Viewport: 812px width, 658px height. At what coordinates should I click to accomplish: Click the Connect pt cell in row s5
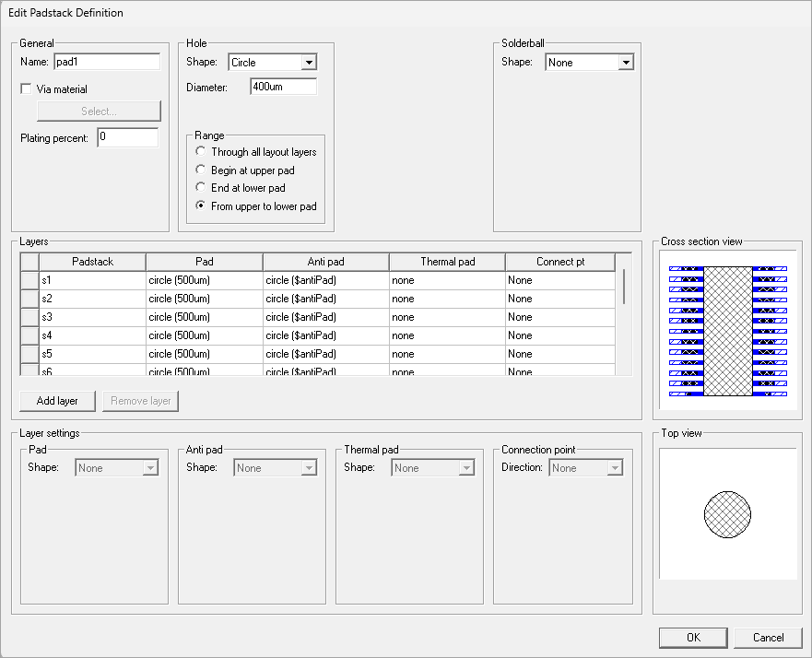pyautogui.click(x=560, y=354)
